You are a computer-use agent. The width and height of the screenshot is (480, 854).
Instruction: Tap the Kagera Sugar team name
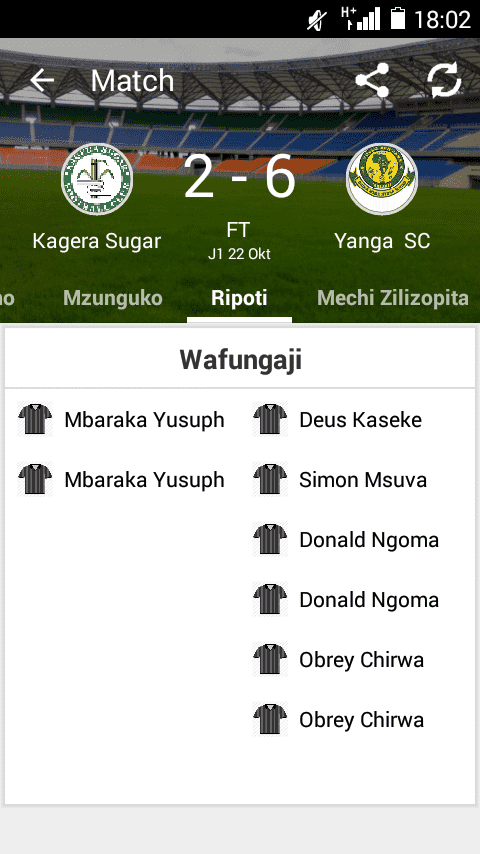point(97,241)
